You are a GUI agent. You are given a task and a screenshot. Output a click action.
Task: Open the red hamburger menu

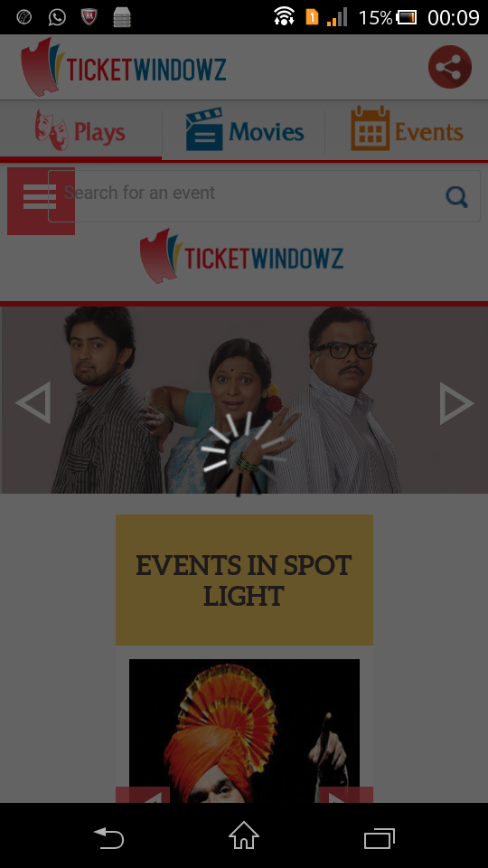click(41, 201)
